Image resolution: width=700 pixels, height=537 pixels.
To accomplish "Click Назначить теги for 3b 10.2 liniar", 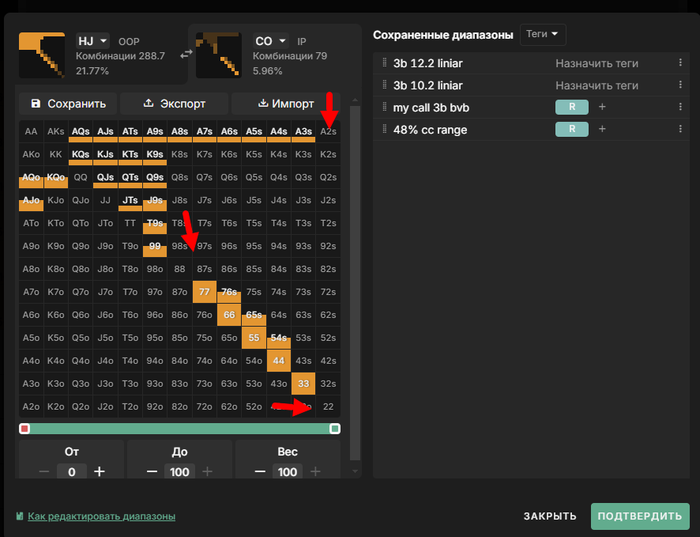I will pos(597,85).
